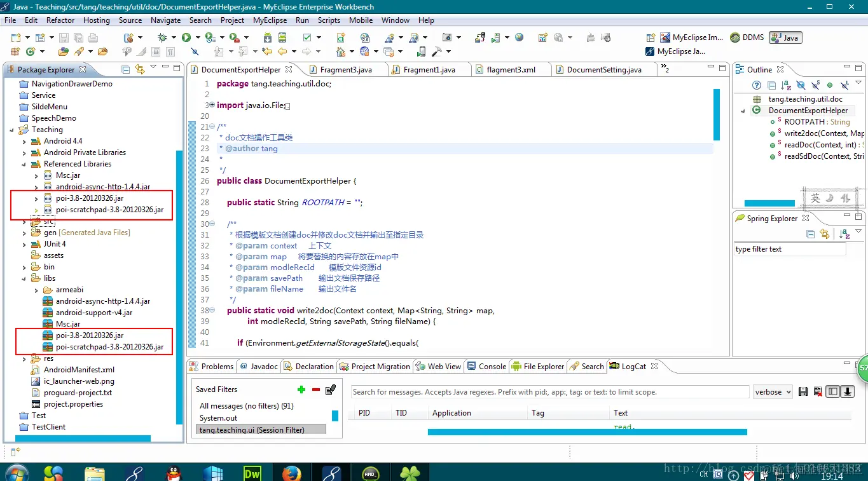The height and width of the screenshot is (481, 868).
Task: Toggle Hide Fields in the Outline toolbar
Action: (801, 85)
